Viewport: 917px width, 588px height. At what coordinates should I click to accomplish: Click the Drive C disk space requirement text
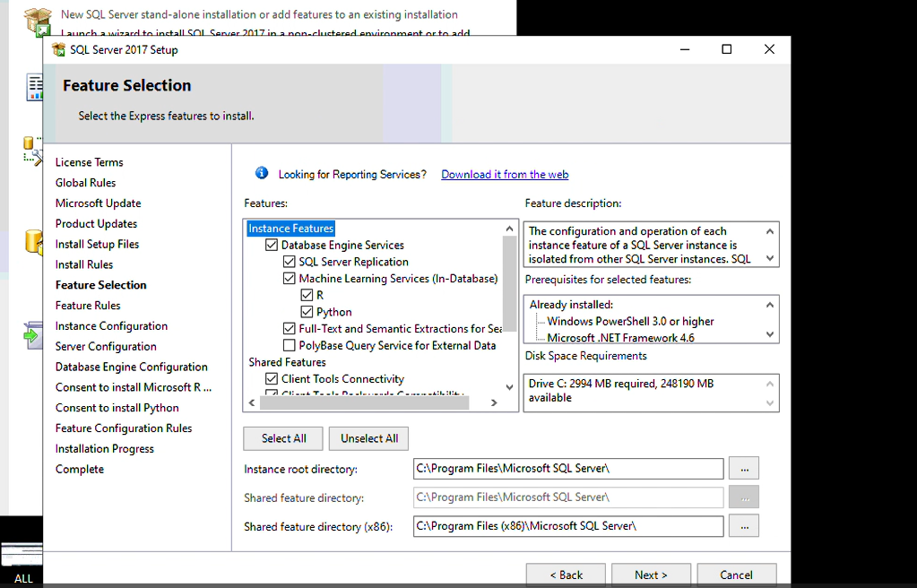pos(621,390)
